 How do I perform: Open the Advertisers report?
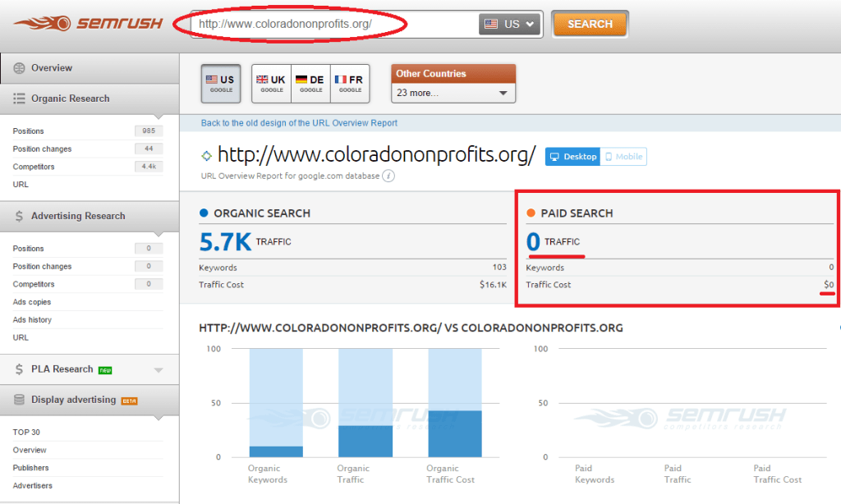click(33, 486)
